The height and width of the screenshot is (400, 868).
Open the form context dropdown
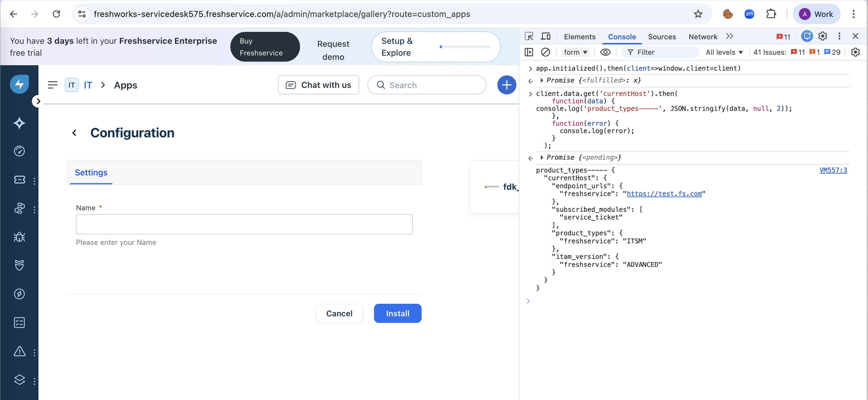[x=575, y=52]
